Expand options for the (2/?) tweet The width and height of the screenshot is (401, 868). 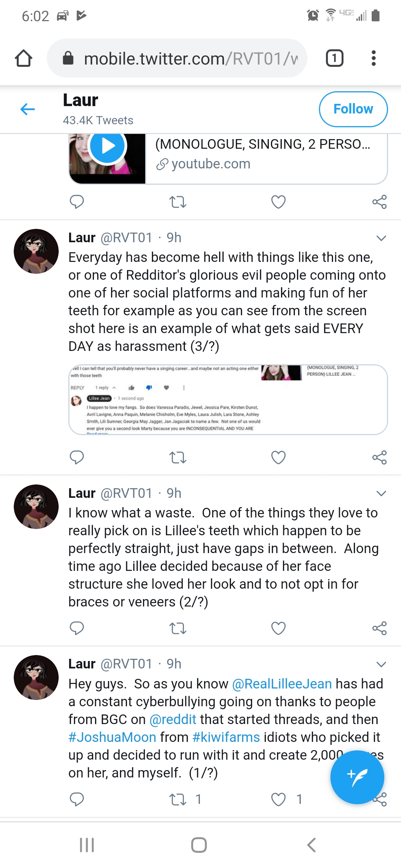[381, 493]
